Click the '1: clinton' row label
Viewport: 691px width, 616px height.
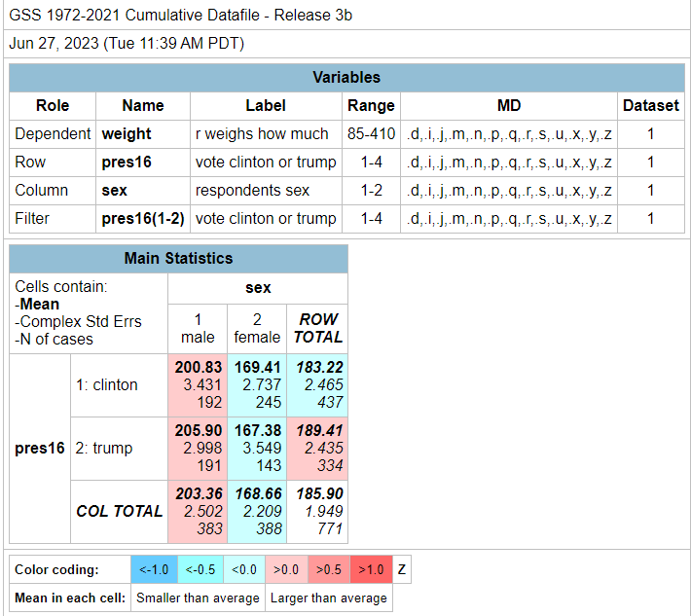point(119,385)
